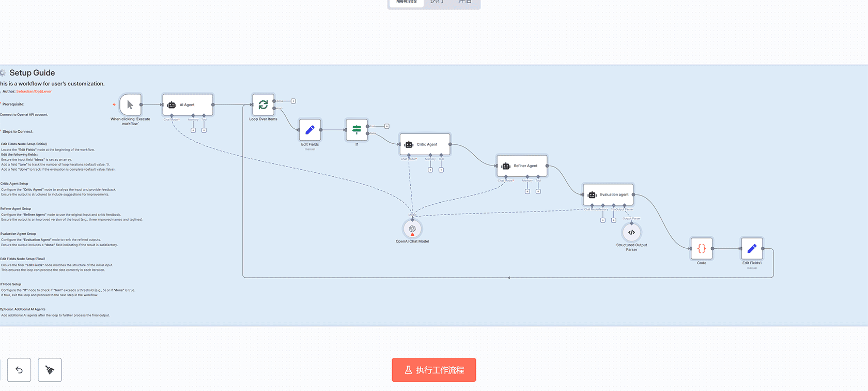The width and height of the screenshot is (868, 391).
Task: Open the Critic Agent node
Action: point(425,145)
